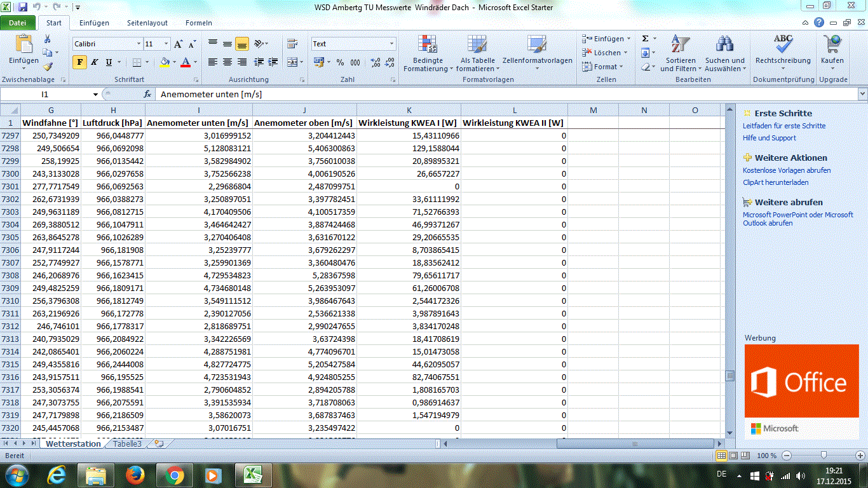This screenshot has height=488, width=868.
Task: Open the Seitenlayout ribbon tab
Action: click(147, 23)
